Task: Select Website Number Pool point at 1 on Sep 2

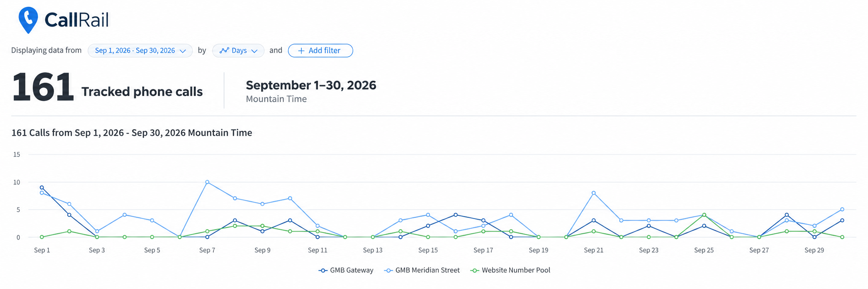Action: (69, 232)
